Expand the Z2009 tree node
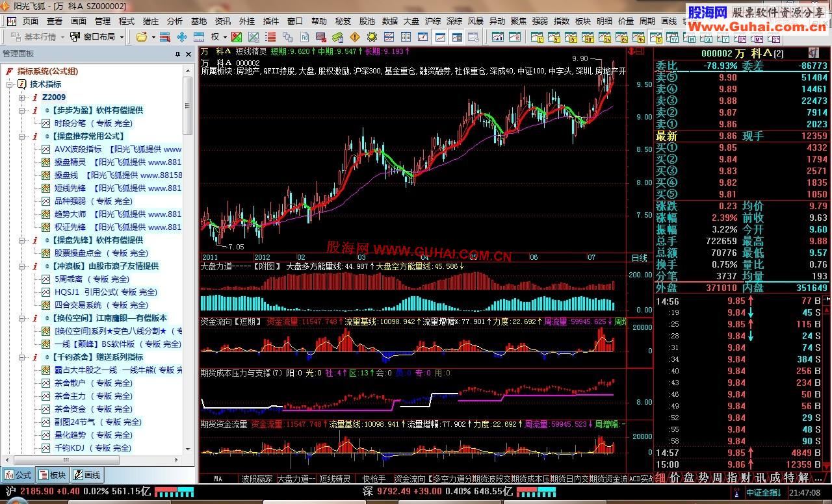832x504 pixels. point(22,97)
